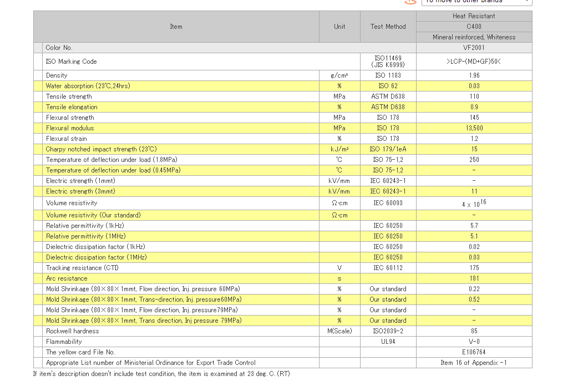The width and height of the screenshot is (588, 391).
Task: Click the 'Flexural strength' row label
Action: (70, 118)
